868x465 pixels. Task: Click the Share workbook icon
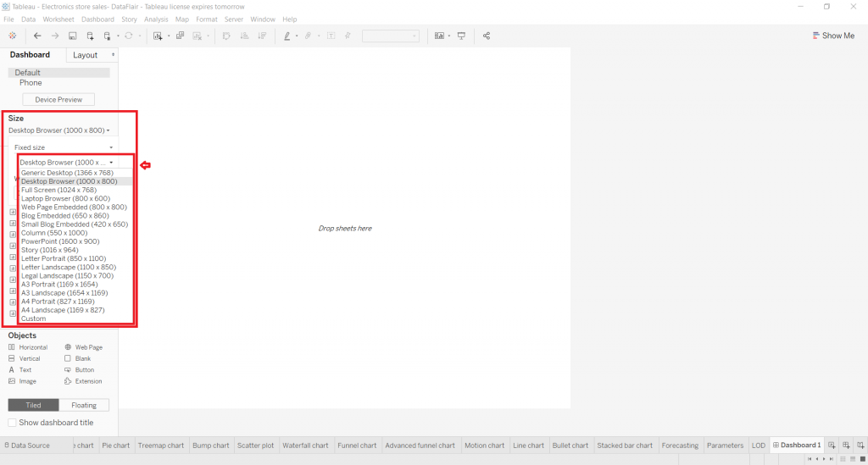point(487,36)
